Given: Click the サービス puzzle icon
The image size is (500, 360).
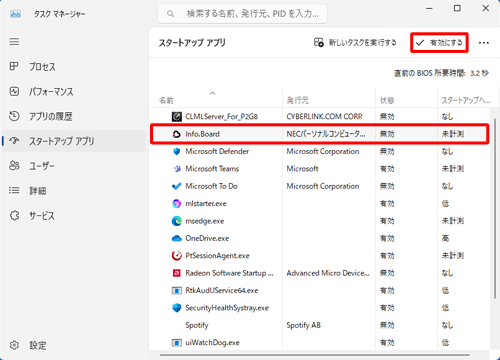Looking at the screenshot, I should pyautogui.click(x=14, y=215).
